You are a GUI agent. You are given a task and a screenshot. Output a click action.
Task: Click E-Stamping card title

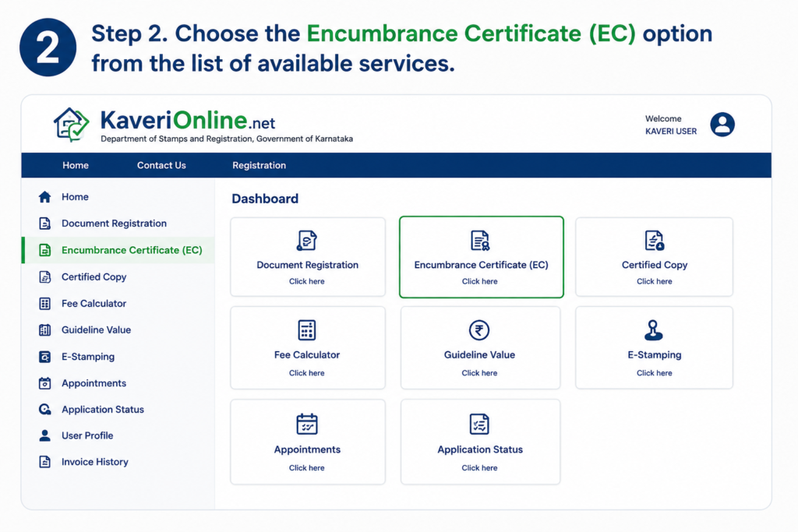click(x=655, y=355)
